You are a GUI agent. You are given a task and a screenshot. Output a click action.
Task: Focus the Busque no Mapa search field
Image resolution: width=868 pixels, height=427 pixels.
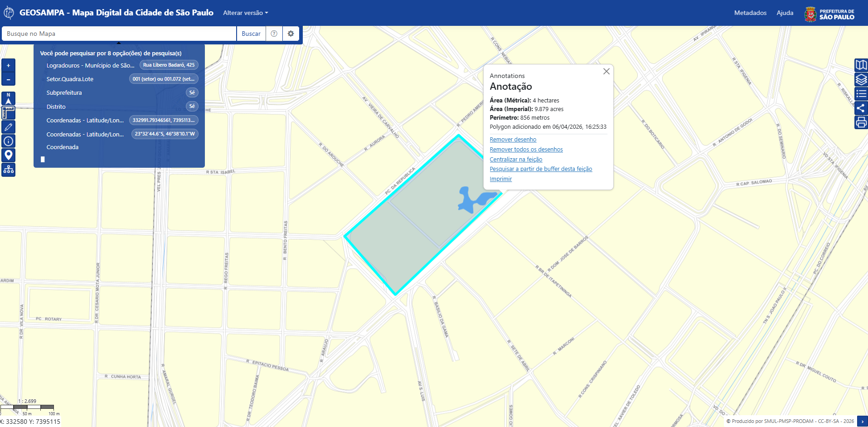119,34
